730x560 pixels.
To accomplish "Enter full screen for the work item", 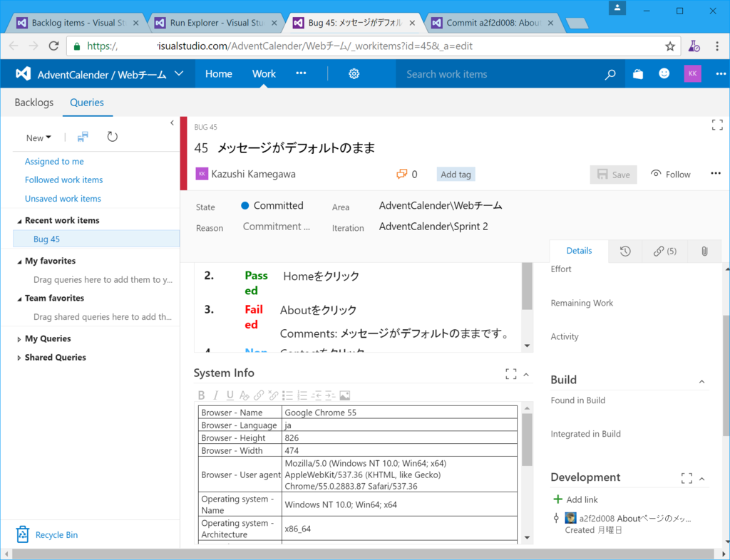I will [x=717, y=125].
